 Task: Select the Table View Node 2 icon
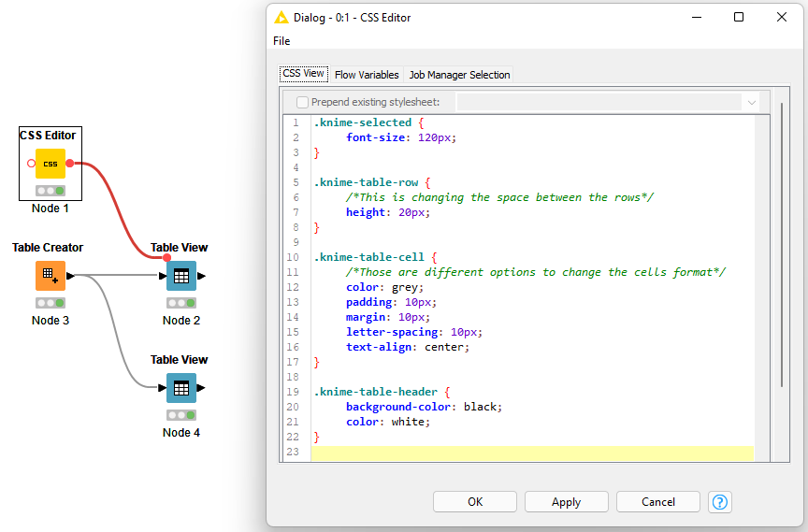click(180, 276)
